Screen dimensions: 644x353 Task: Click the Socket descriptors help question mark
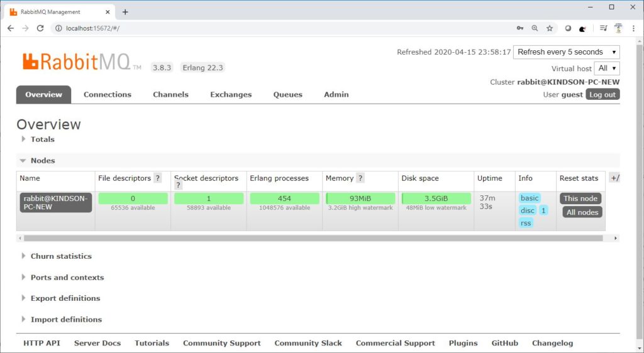178,186
